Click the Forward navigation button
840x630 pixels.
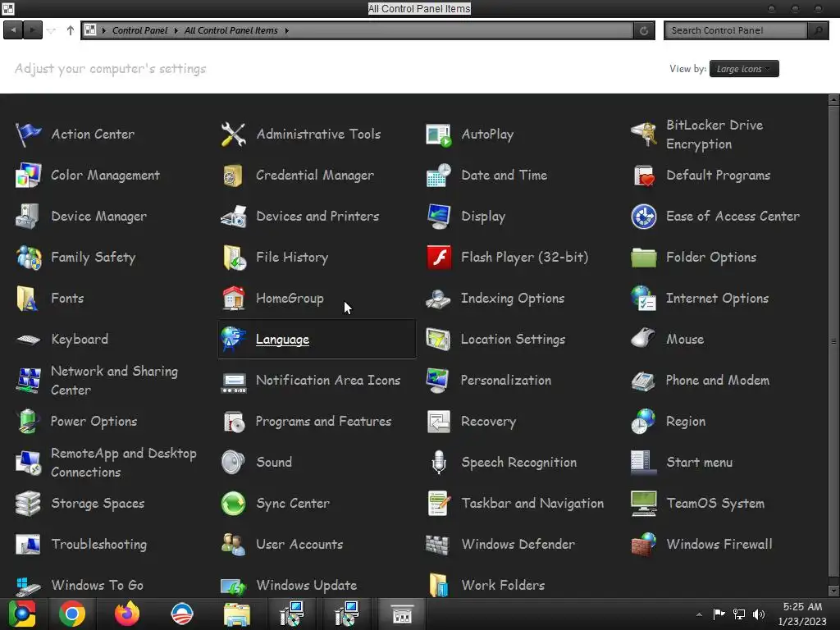click(x=32, y=30)
